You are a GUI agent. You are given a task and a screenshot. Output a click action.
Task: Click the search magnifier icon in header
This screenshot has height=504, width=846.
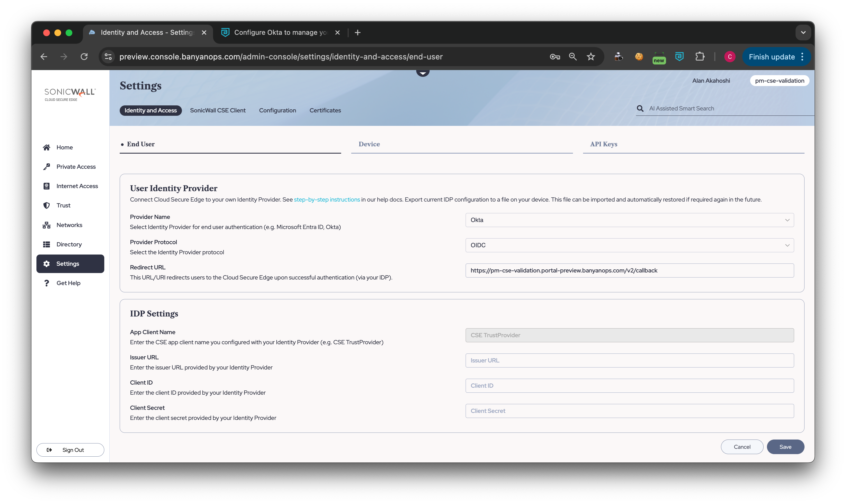(x=640, y=109)
